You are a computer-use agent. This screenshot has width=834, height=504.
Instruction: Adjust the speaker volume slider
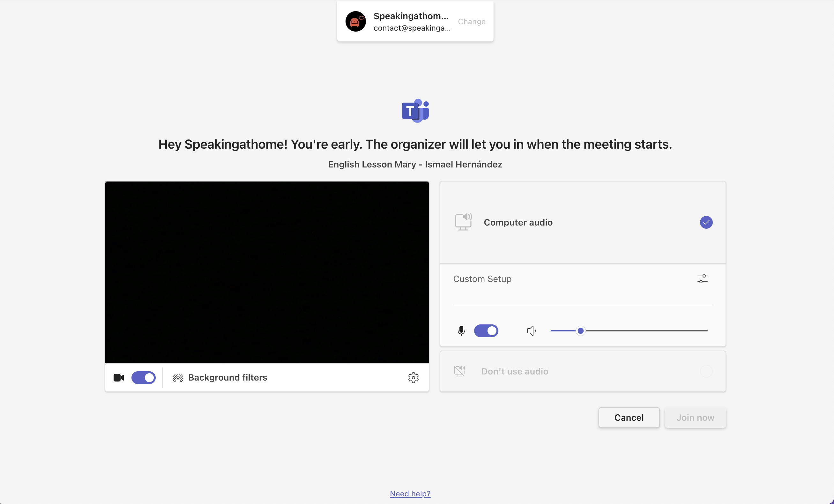(580, 331)
